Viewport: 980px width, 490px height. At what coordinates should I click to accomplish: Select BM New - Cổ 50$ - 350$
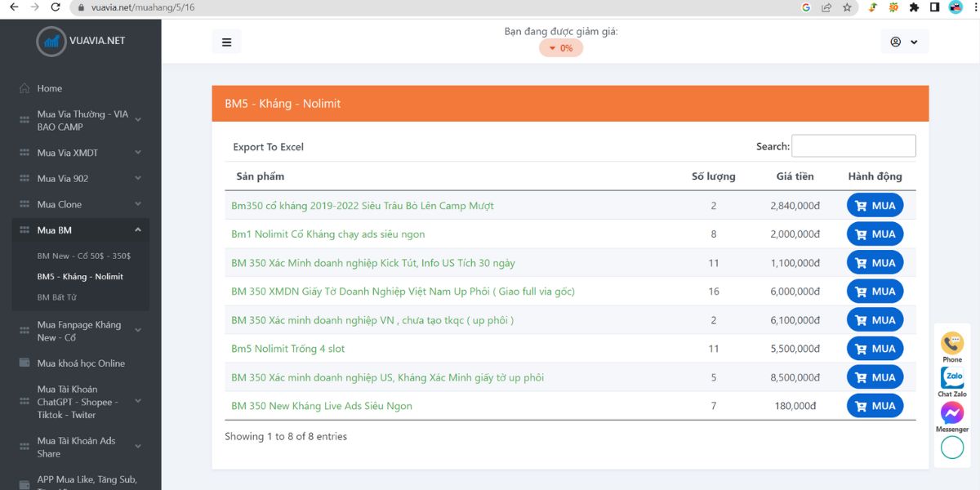84,256
